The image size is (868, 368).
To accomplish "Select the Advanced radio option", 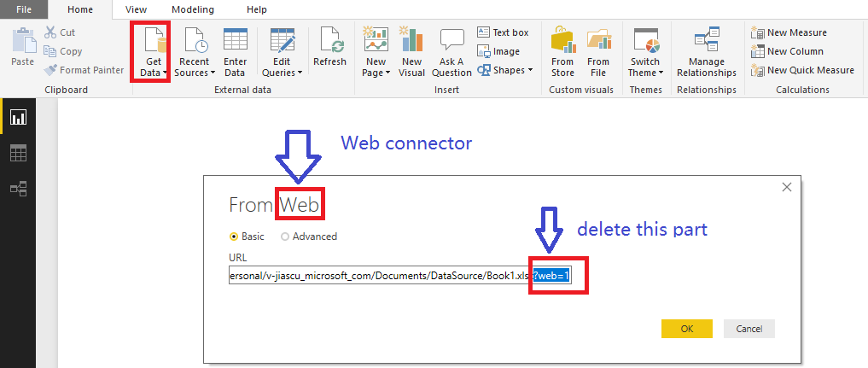I will 285,237.
